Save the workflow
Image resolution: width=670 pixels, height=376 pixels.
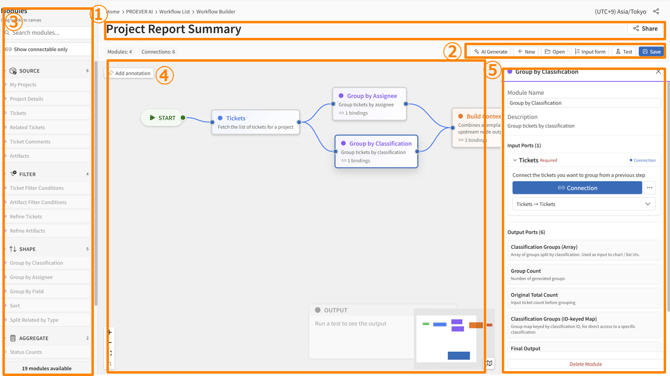(652, 52)
